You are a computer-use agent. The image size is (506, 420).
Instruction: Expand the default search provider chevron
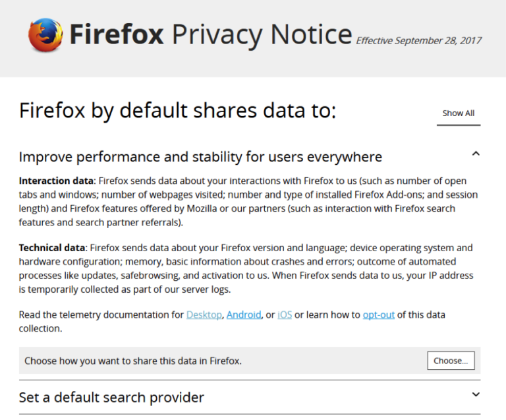click(x=476, y=395)
